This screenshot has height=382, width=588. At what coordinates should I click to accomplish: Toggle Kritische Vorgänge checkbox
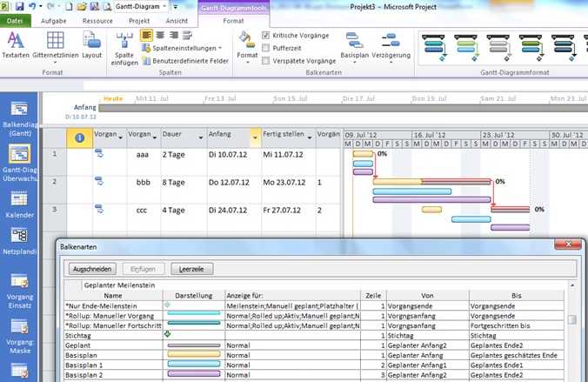(x=266, y=36)
